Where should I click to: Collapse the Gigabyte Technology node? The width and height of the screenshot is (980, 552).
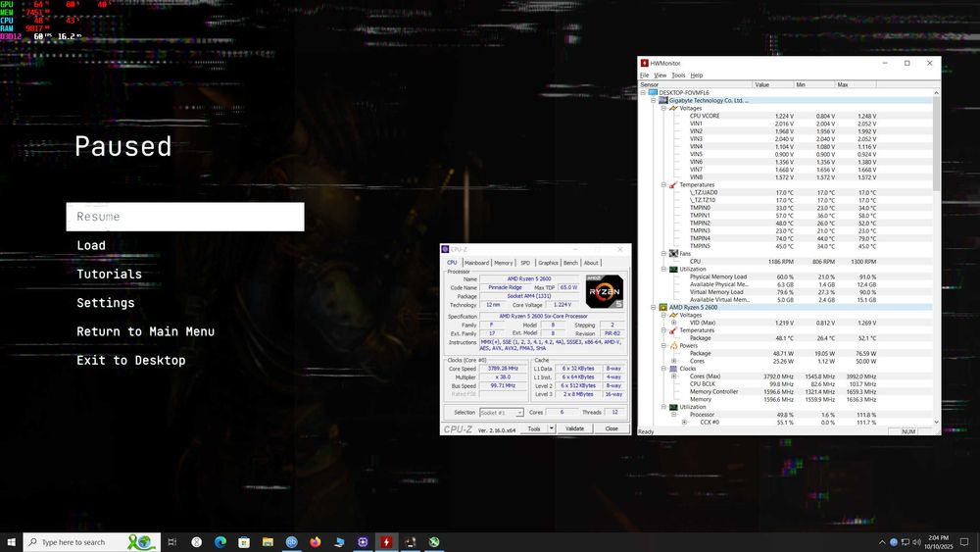[653, 100]
